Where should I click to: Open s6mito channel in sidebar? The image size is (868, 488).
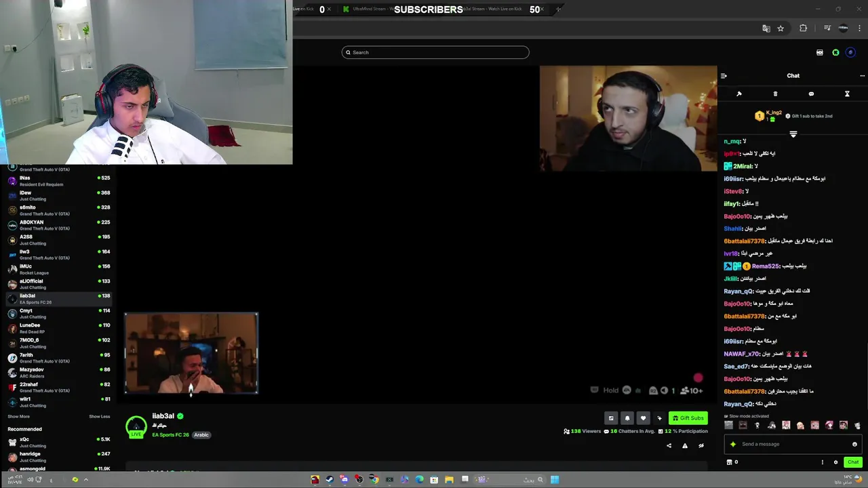click(x=59, y=211)
